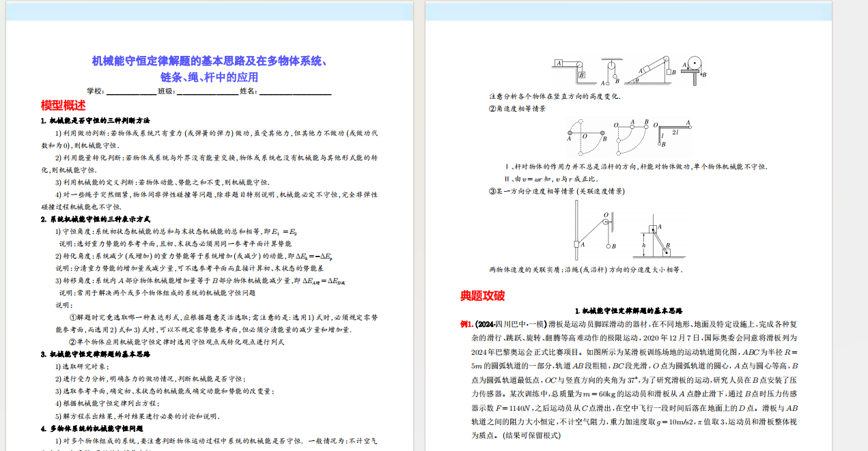Viewport: 868px width, 451px height.
Task: Click the line starting 2024年巴黎奥运会正式比赛项目
Action: (634, 352)
